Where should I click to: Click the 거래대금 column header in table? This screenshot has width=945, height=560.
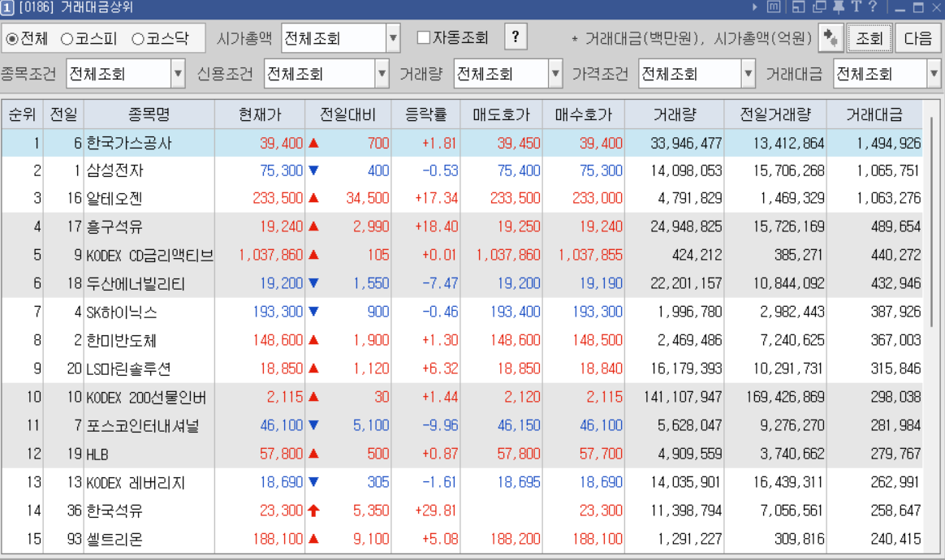point(874,114)
